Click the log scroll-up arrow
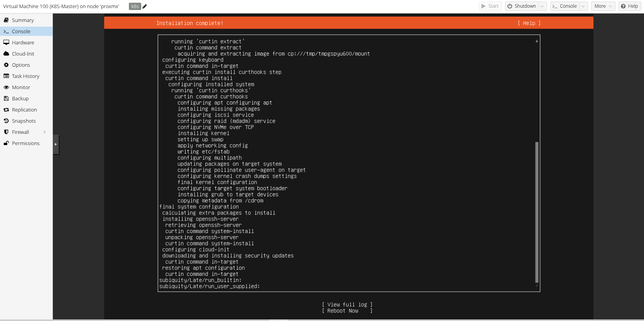Screen dimensions: 644x321 click(537, 41)
